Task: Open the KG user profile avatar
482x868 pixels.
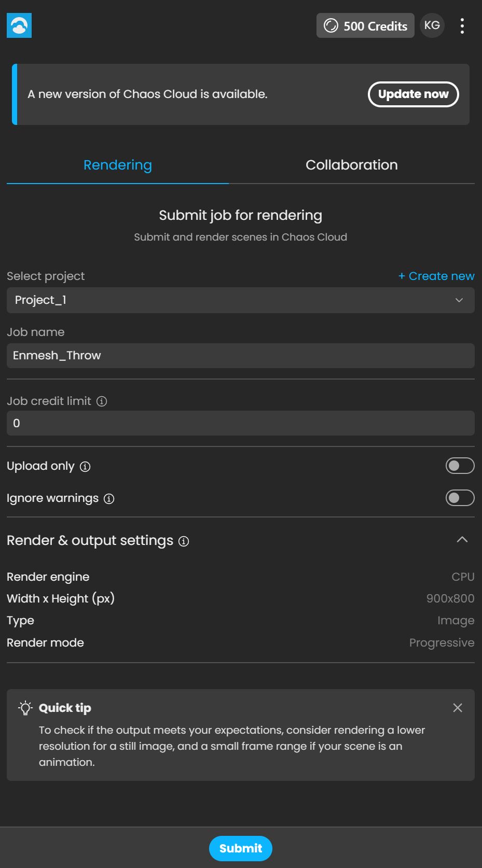Action: [x=432, y=25]
